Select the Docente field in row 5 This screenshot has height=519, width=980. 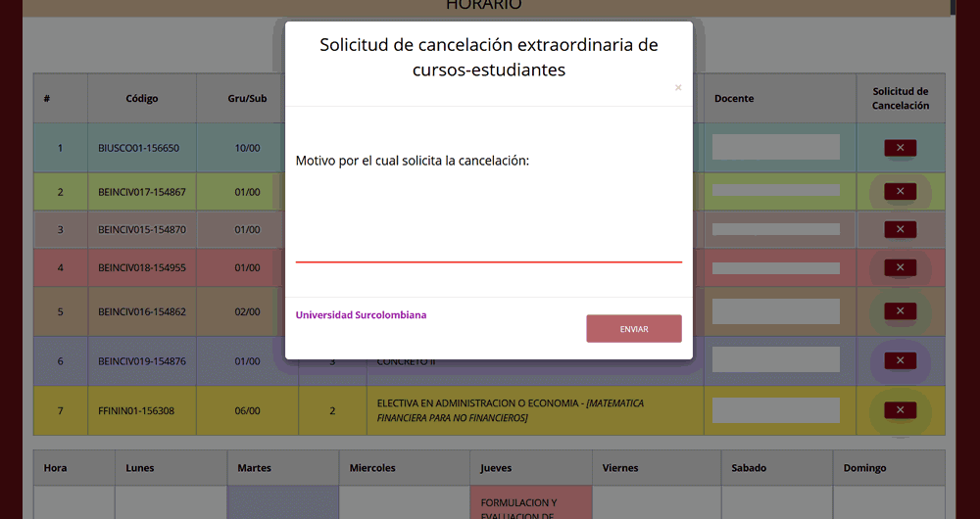point(775,311)
